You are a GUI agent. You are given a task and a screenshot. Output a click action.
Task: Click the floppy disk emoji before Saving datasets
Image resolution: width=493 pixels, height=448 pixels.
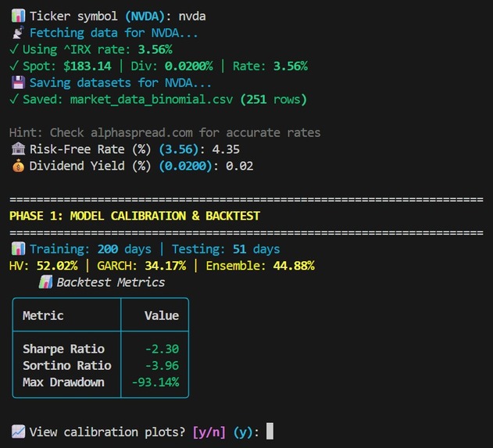click(x=18, y=82)
